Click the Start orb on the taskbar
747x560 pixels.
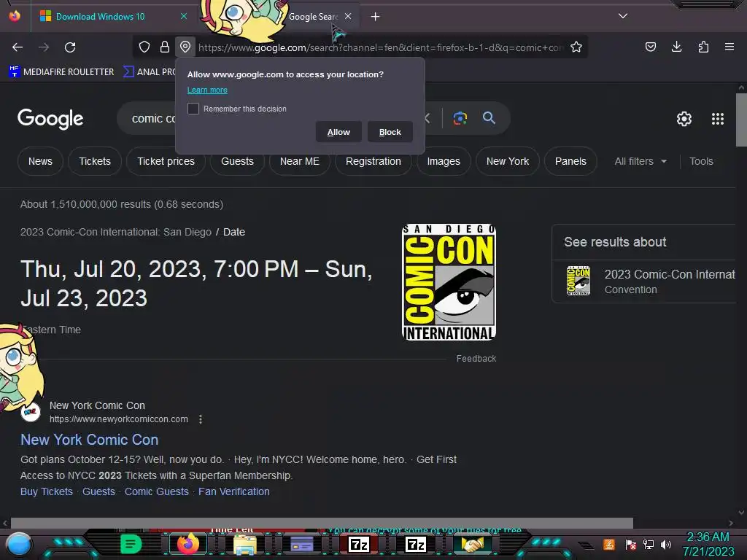click(x=18, y=544)
